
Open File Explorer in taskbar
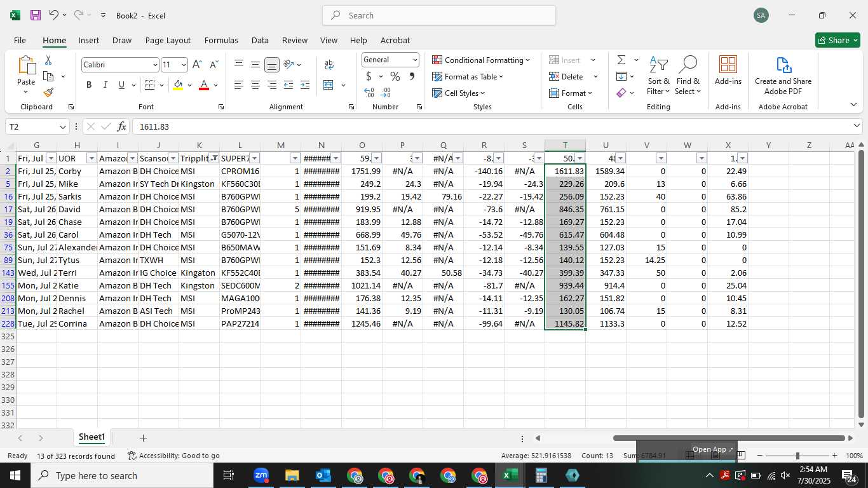tap(292, 475)
